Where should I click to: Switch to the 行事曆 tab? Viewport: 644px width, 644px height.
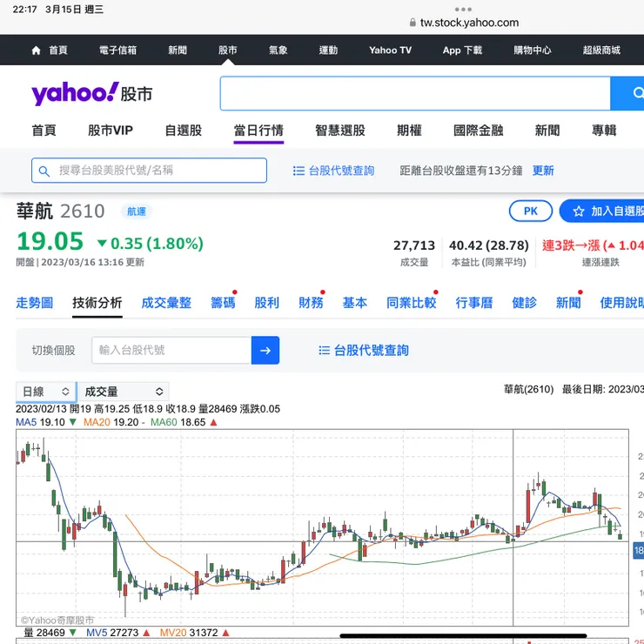(x=474, y=303)
